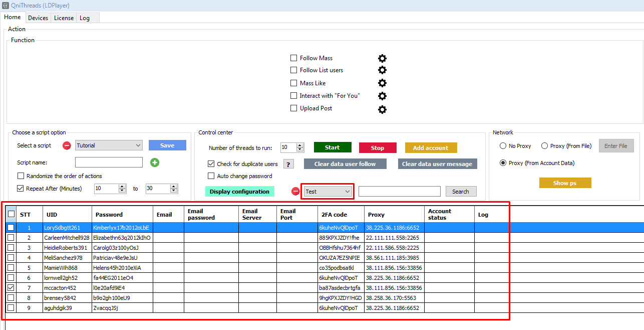Image resolution: width=644 pixels, height=330 pixels.
Task: Enable the Follow Mass checkbox
Action: click(x=294, y=58)
